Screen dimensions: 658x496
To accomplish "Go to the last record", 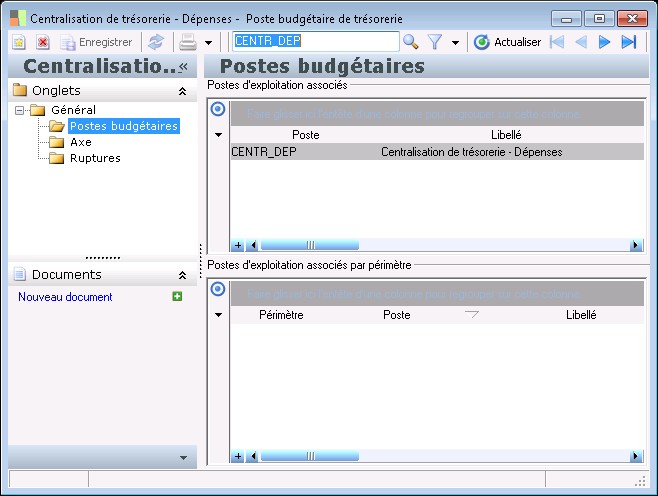I will pos(629,42).
